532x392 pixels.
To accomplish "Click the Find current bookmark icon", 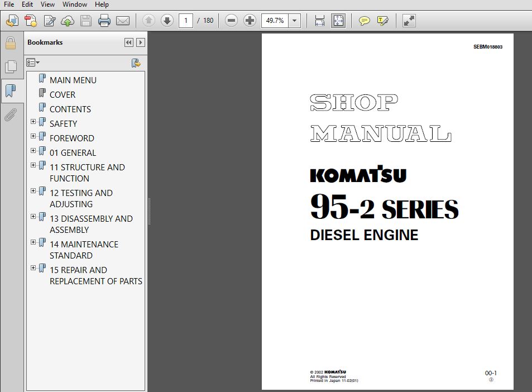I will tap(136, 63).
